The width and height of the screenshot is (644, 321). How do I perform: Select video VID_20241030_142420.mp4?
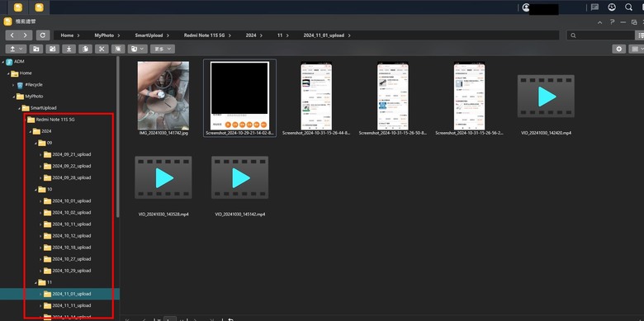(546, 96)
